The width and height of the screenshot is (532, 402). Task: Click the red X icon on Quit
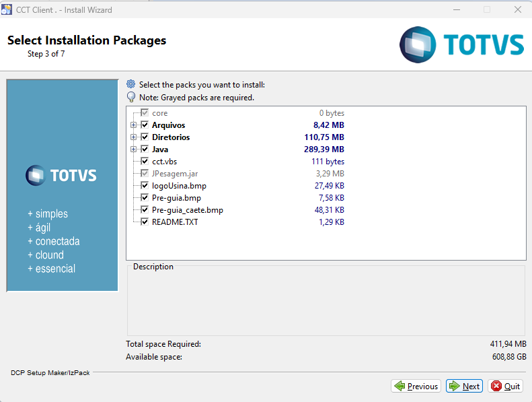(496, 386)
